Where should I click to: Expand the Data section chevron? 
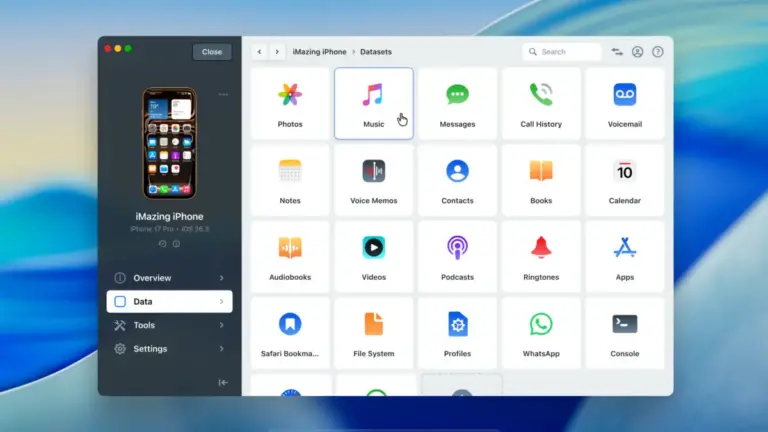pyautogui.click(x=221, y=302)
